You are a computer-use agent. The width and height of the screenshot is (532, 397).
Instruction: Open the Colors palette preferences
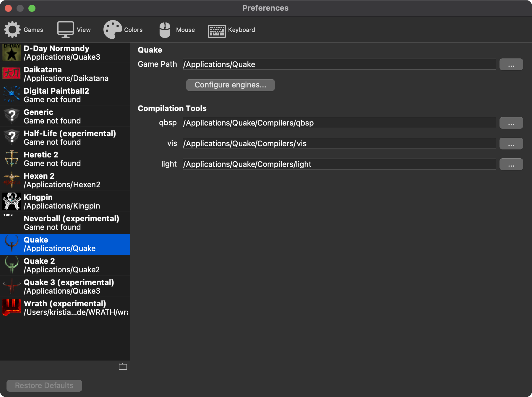click(113, 30)
